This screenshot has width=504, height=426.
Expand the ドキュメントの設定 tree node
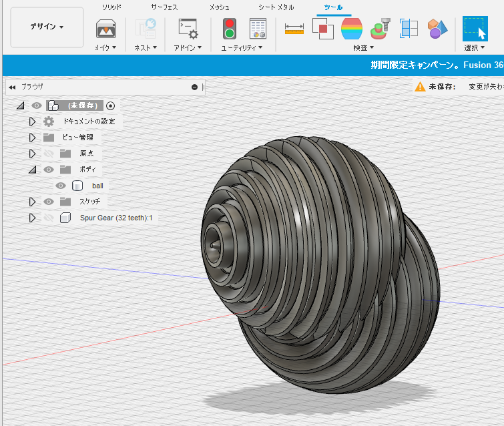[x=32, y=122]
